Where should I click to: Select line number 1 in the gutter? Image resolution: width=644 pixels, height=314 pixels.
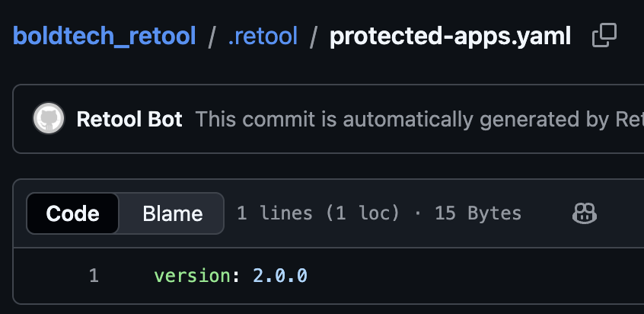coord(94,275)
